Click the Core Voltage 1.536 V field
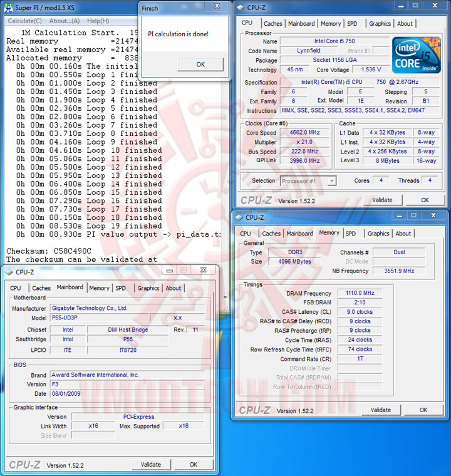451x476 pixels. pyautogui.click(x=371, y=70)
